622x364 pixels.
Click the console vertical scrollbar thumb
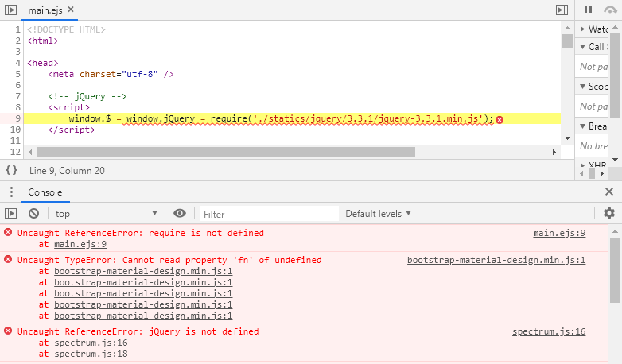click(616, 269)
